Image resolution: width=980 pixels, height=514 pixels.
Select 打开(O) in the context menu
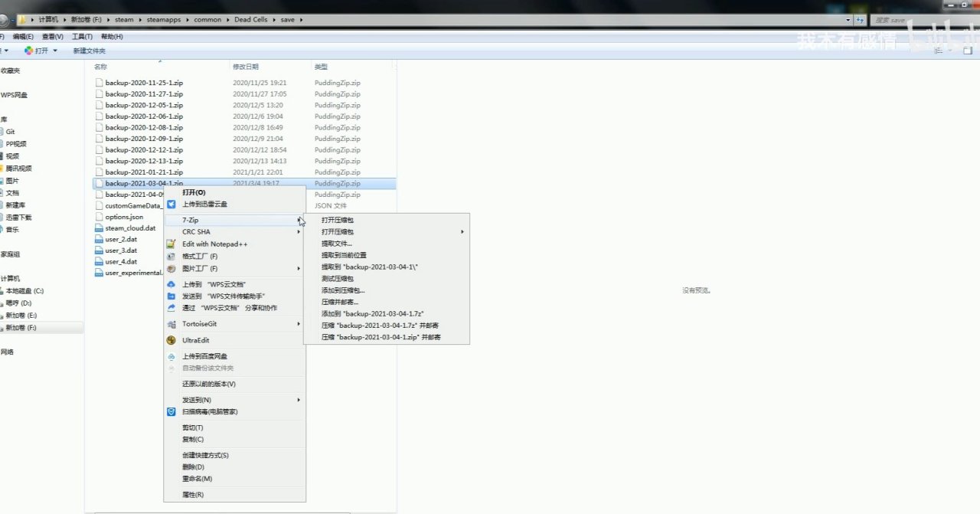tap(234, 192)
